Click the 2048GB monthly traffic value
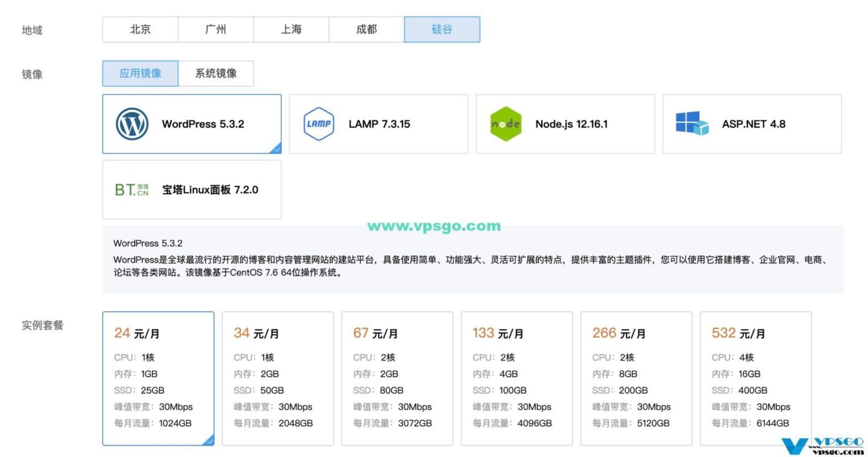The width and height of the screenshot is (868, 457). pos(295,423)
